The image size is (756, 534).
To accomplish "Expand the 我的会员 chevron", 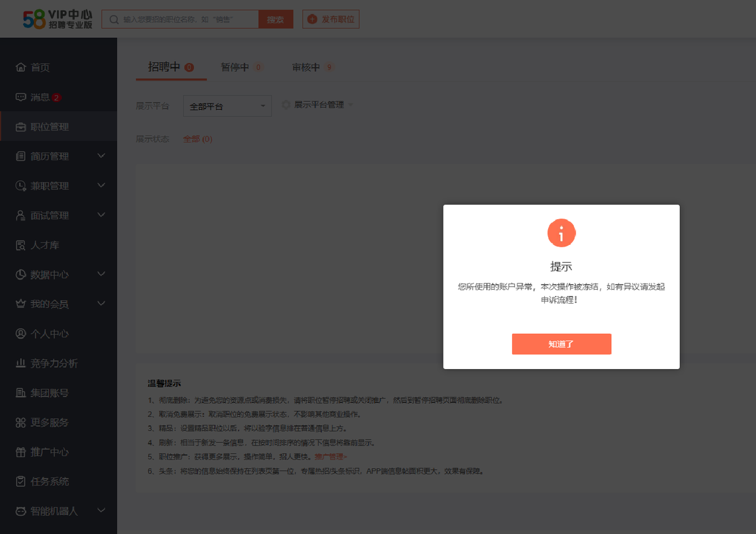I will tap(101, 304).
